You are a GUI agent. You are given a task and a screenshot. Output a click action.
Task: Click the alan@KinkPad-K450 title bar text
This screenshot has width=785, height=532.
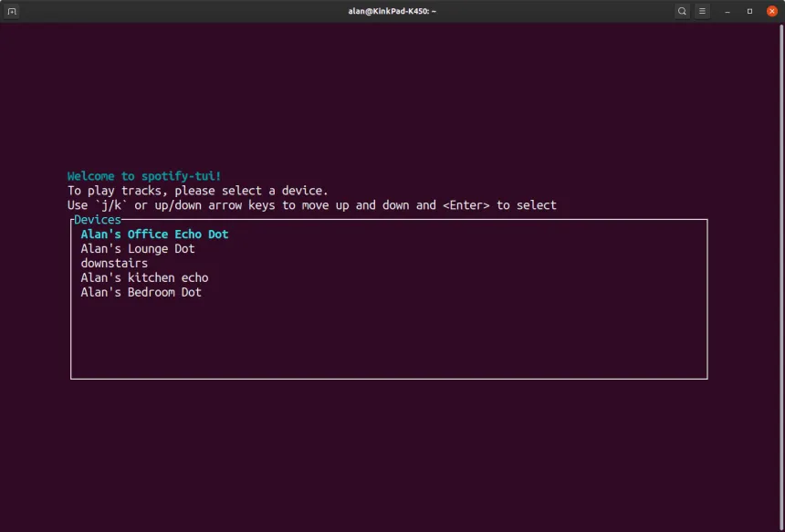[392, 11]
